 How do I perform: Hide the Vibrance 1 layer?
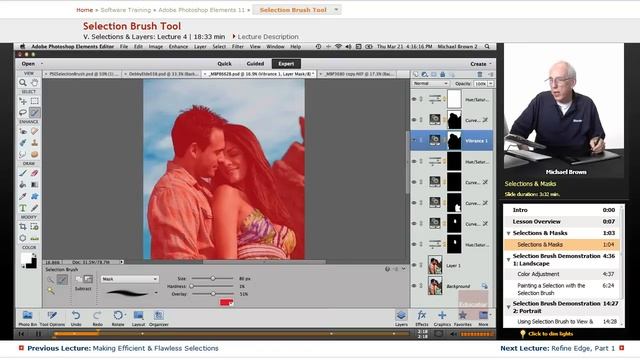(414, 141)
